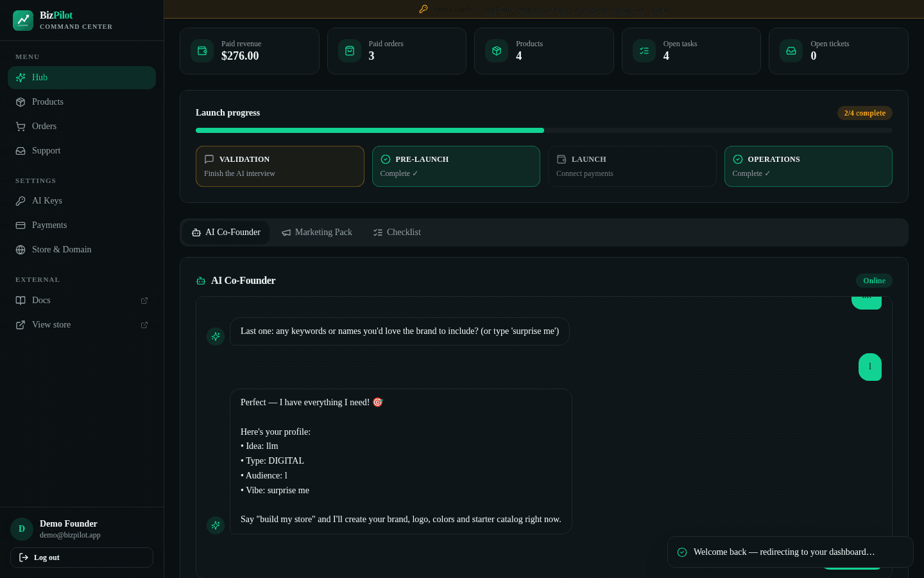Select the AI Co-Founder tab
This screenshot has width=924, height=578.
click(x=227, y=232)
